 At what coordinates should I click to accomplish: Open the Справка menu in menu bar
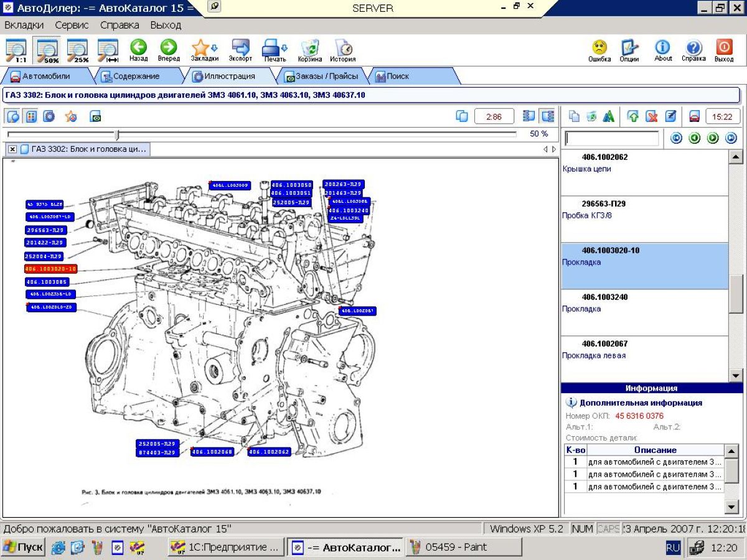[x=120, y=26]
